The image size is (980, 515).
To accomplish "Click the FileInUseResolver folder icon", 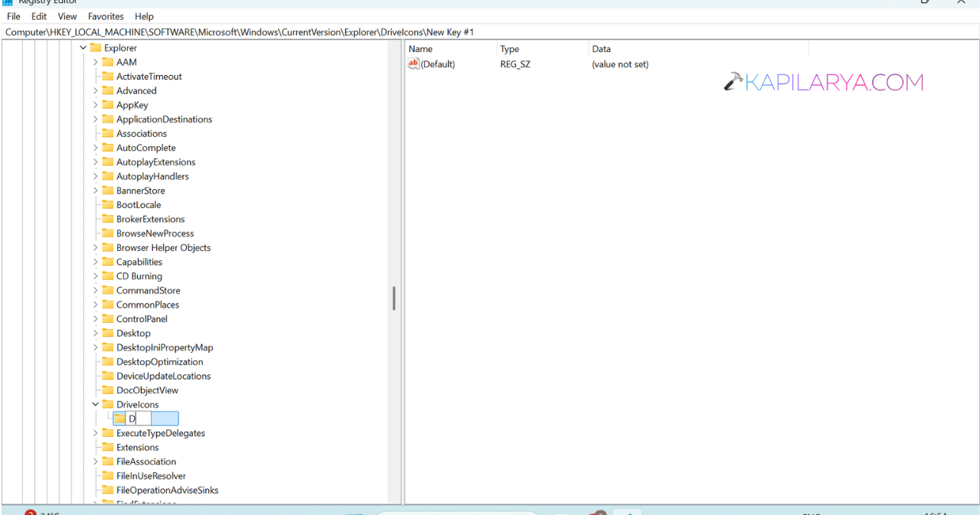I will [108, 476].
